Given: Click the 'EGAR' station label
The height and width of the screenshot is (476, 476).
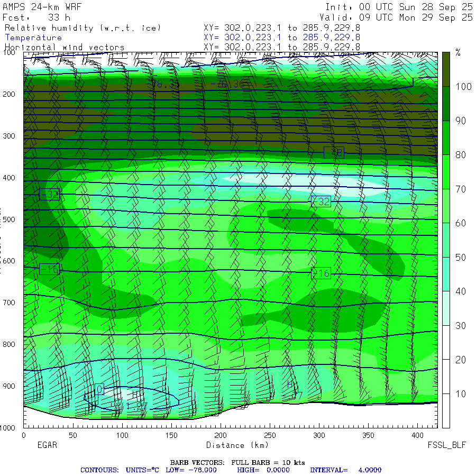Looking at the screenshot, I should coord(48,445).
